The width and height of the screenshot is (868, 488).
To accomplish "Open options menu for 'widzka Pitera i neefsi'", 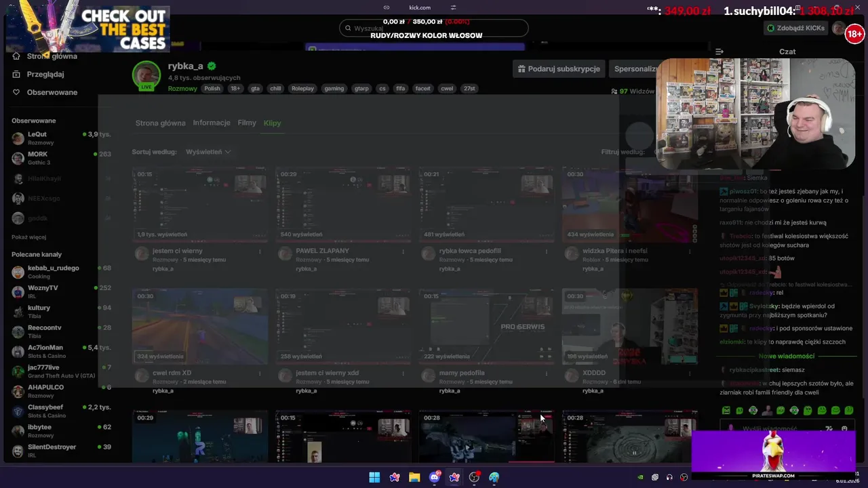I will pos(690,251).
